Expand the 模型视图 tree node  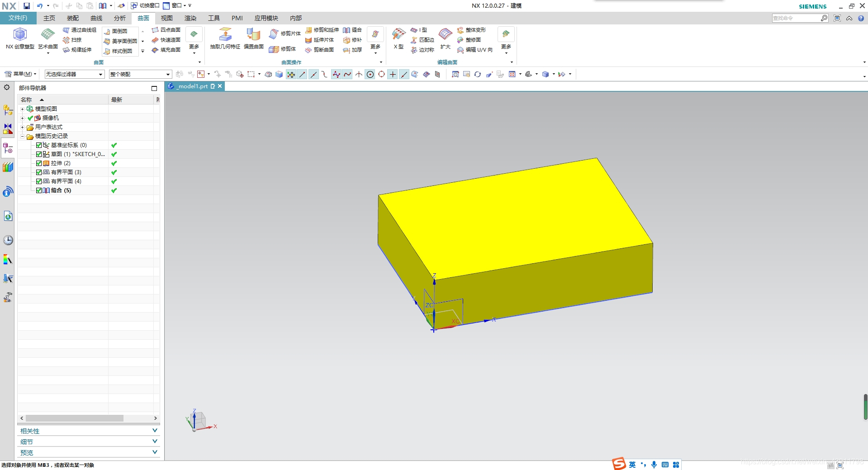22,109
